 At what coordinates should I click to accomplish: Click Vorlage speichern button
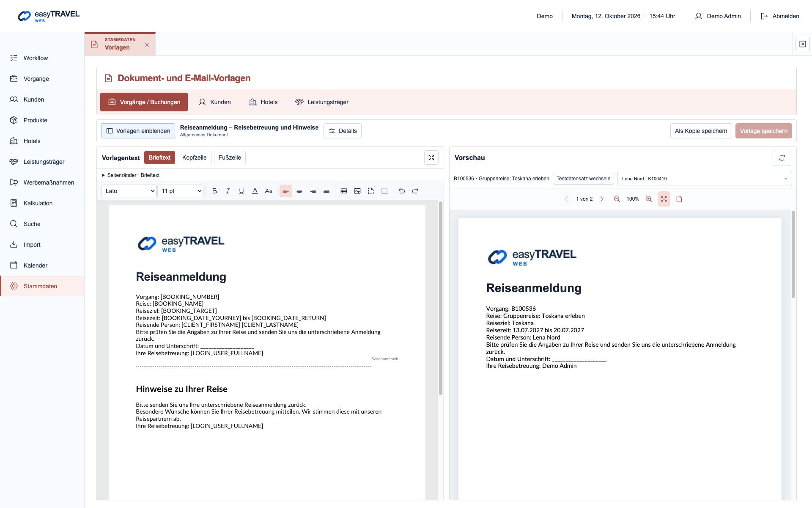(763, 131)
